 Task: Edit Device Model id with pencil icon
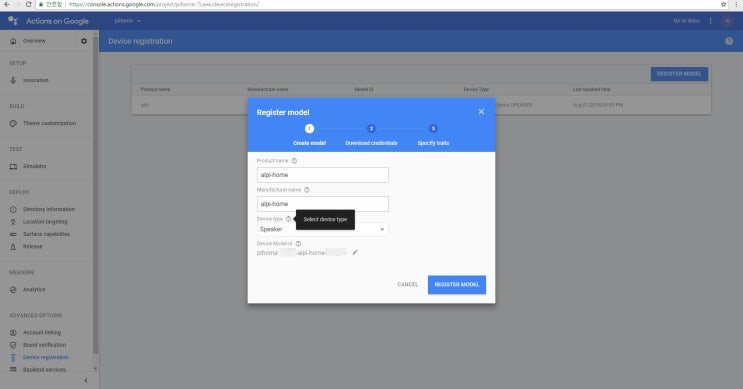pyautogui.click(x=354, y=253)
